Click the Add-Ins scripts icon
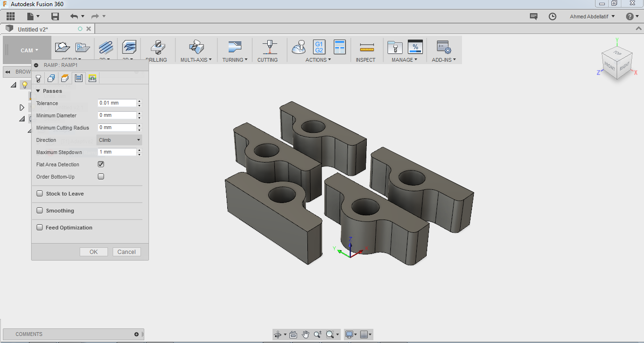Viewport: 644px width, 343px height. pyautogui.click(x=444, y=47)
